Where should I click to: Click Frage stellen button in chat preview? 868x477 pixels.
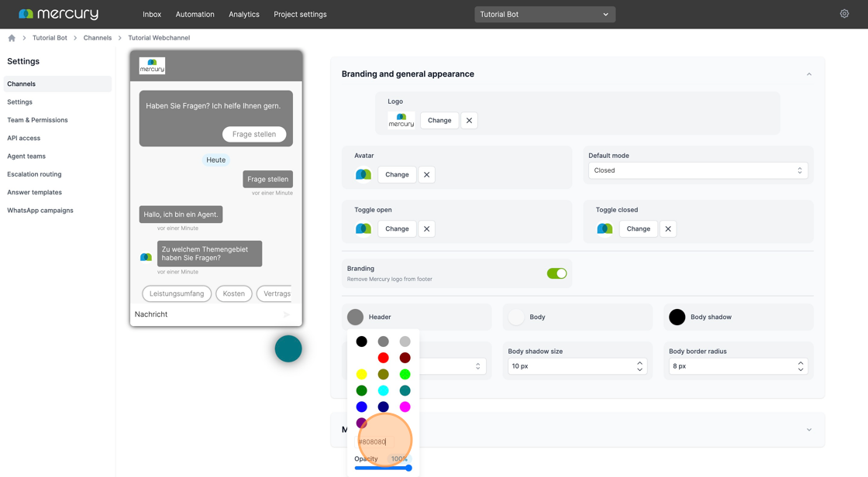(254, 135)
